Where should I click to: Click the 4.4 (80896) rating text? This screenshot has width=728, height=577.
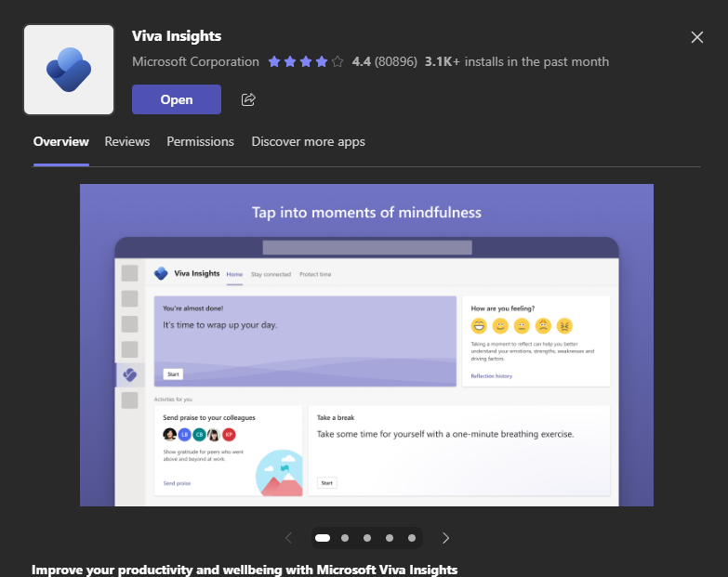pyautogui.click(x=384, y=61)
